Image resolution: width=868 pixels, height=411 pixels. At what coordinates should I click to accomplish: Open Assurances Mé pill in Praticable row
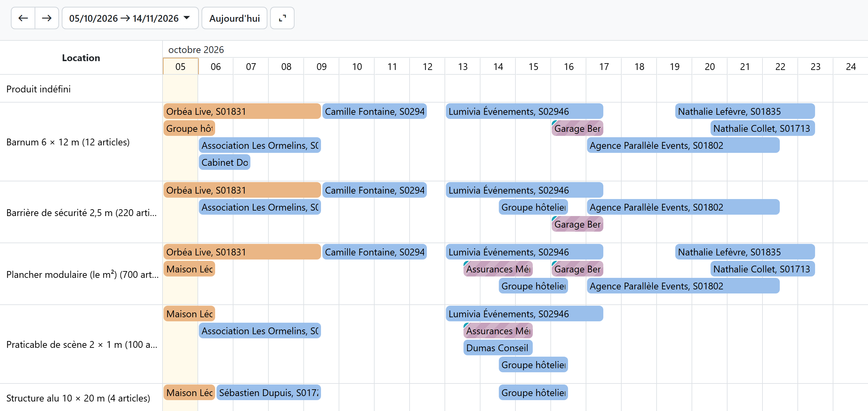click(498, 330)
